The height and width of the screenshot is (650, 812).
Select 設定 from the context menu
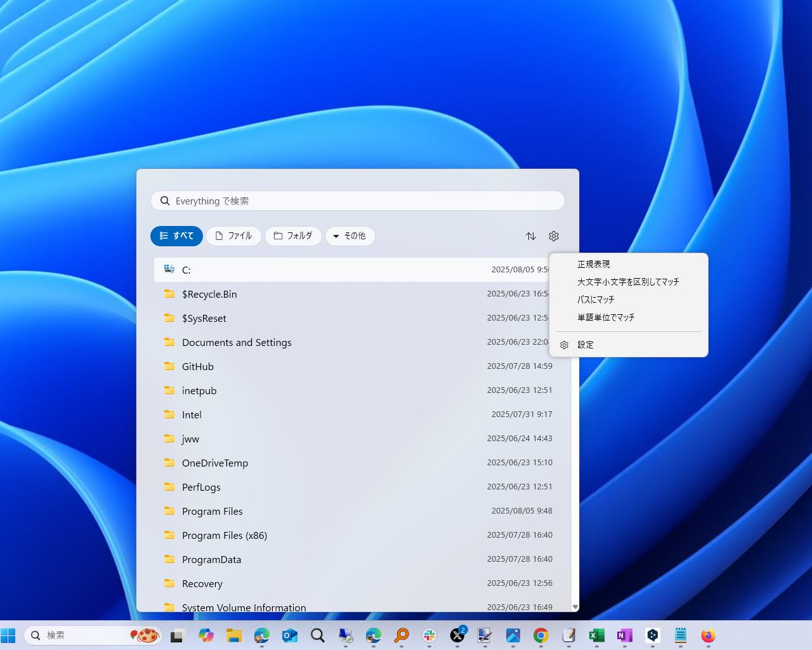(585, 345)
